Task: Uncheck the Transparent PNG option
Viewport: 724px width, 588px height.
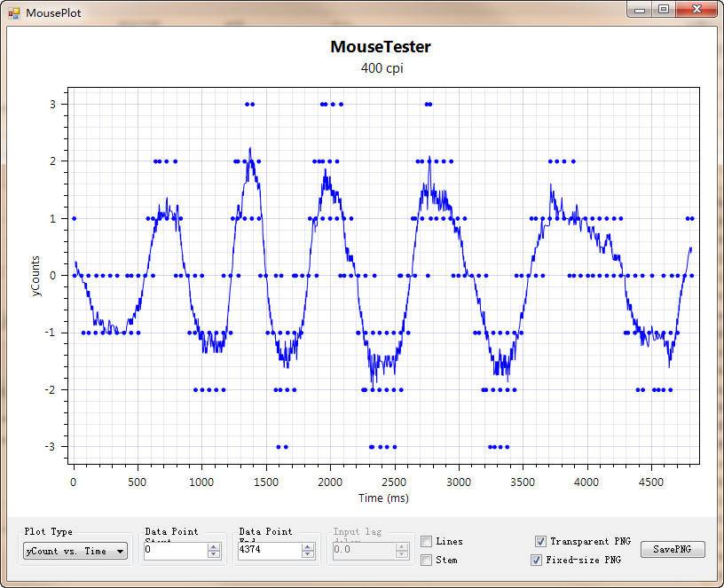Action: pyautogui.click(x=540, y=542)
